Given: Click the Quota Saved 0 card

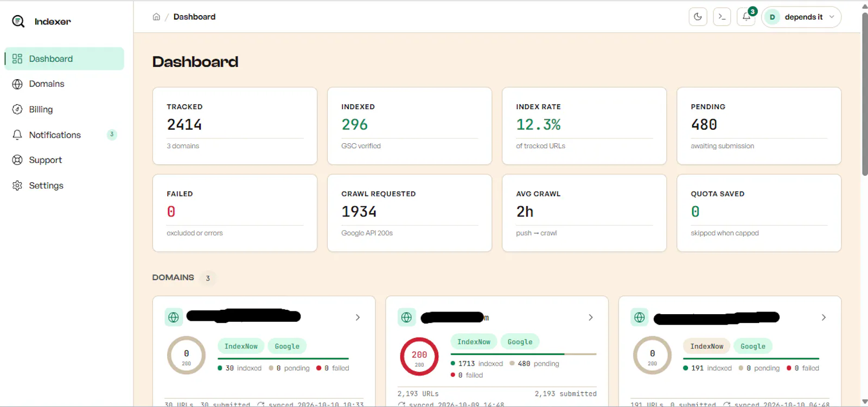Looking at the screenshot, I should coord(759,213).
